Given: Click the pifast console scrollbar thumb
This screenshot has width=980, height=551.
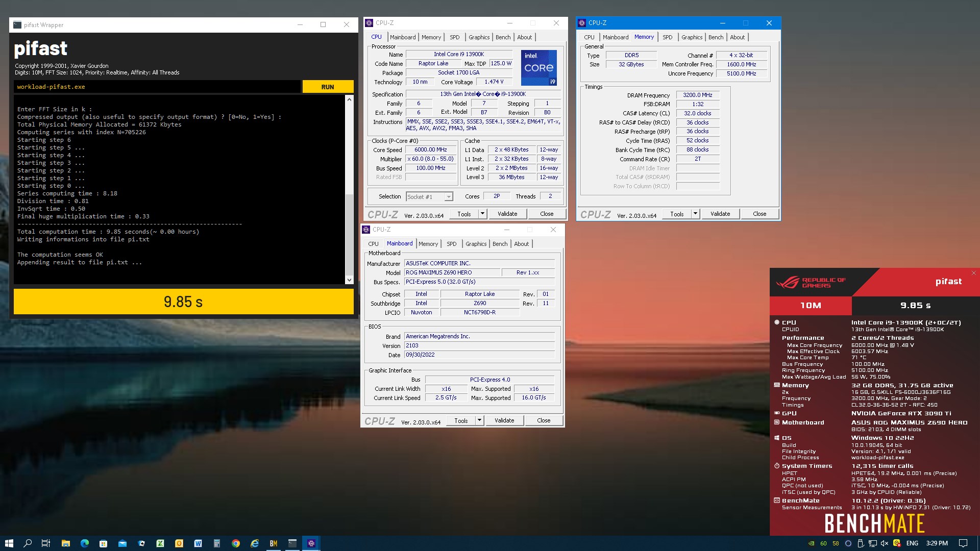Looking at the screenshot, I should coord(349,235).
